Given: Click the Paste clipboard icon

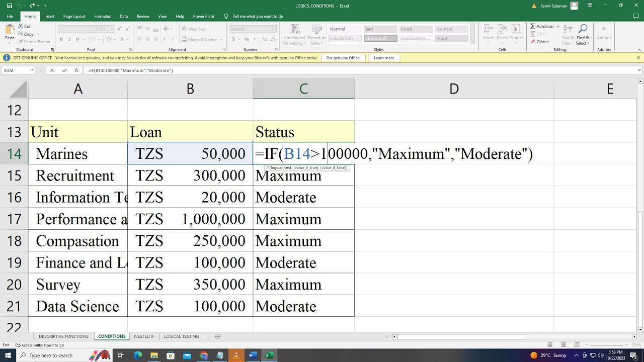Looking at the screenshot, I should click(10, 29).
